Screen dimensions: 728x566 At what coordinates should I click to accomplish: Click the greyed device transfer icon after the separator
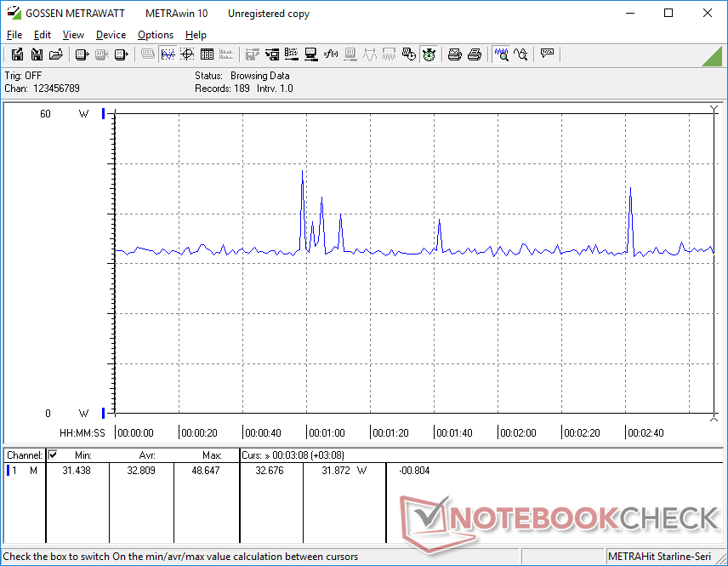252,54
